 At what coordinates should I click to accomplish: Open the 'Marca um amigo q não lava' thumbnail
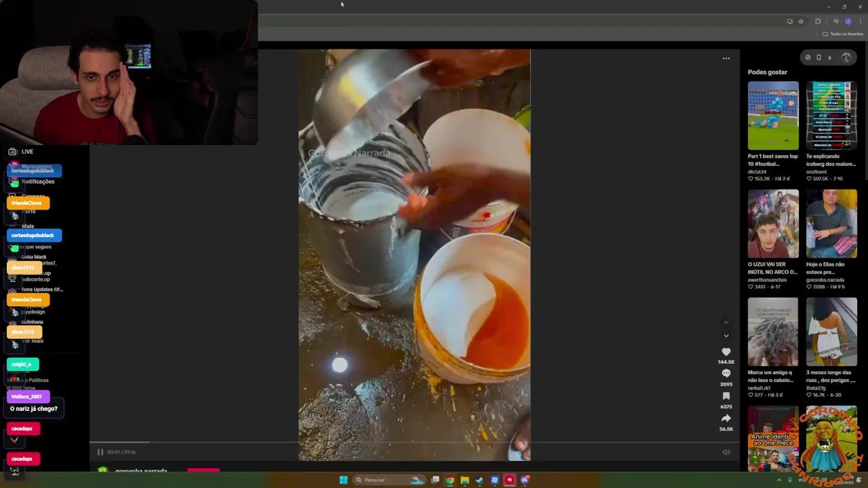tap(773, 332)
